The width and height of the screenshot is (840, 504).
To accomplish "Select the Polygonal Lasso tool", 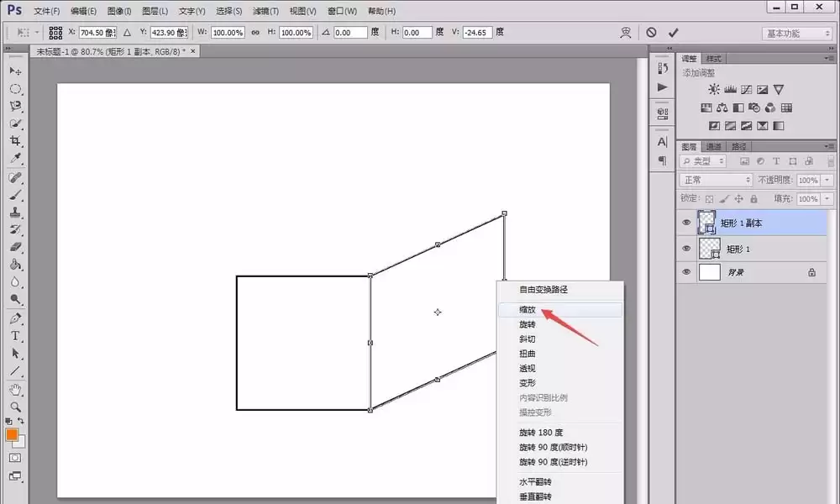I will pyautogui.click(x=15, y=106).
